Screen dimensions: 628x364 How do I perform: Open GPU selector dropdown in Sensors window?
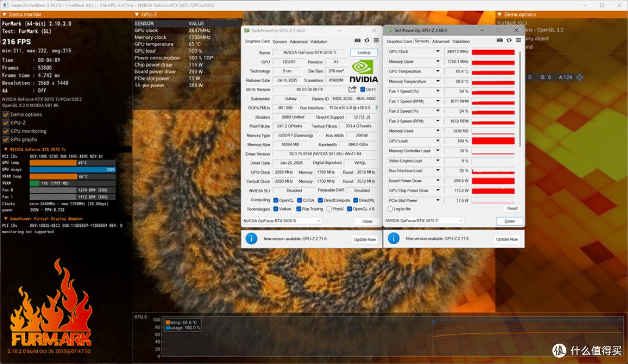click(424, 220)
